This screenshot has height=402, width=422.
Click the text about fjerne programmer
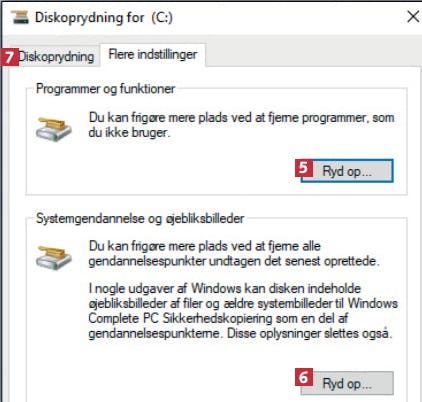242,125
